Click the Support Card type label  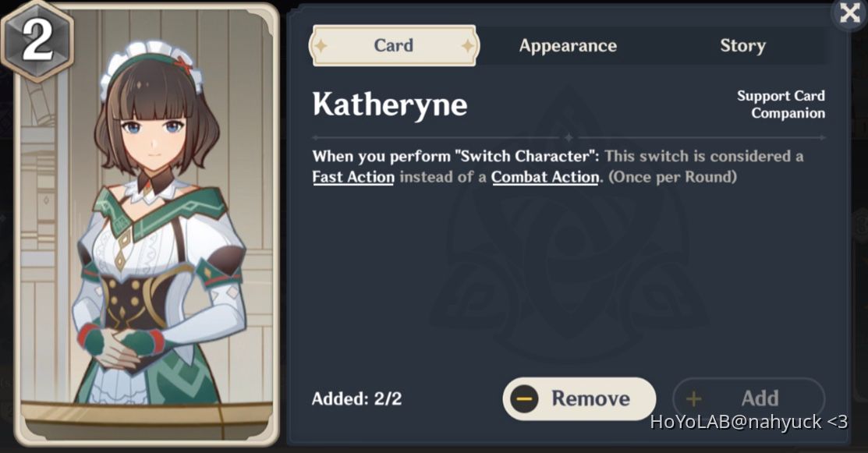[781, 96]
